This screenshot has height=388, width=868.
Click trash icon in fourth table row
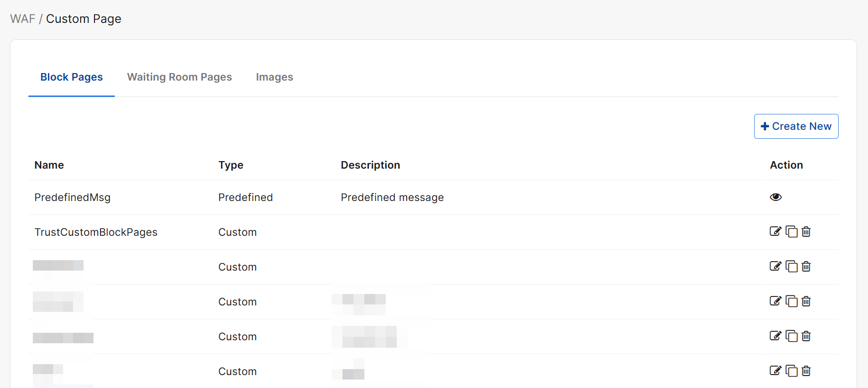pos(806,301)
